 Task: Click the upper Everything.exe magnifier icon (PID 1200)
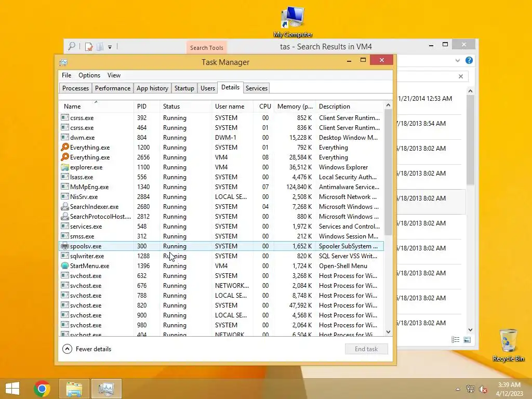pos(65,147)
